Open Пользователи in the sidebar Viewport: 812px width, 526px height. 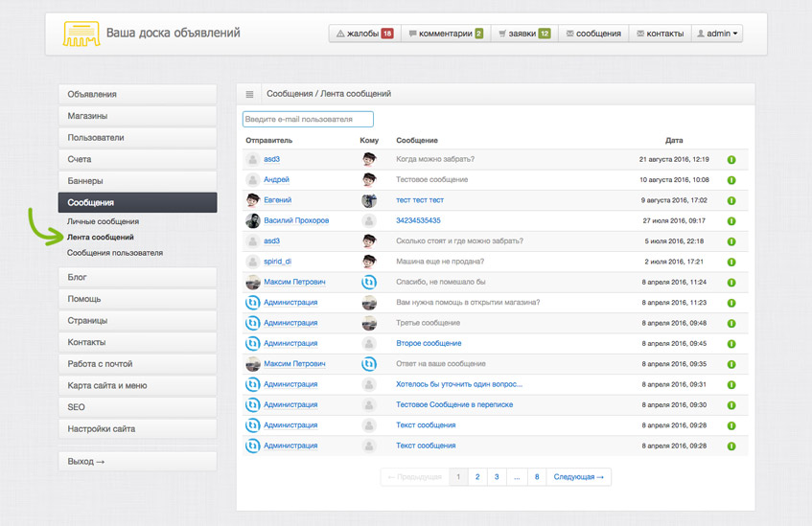[x=138, y=138]
